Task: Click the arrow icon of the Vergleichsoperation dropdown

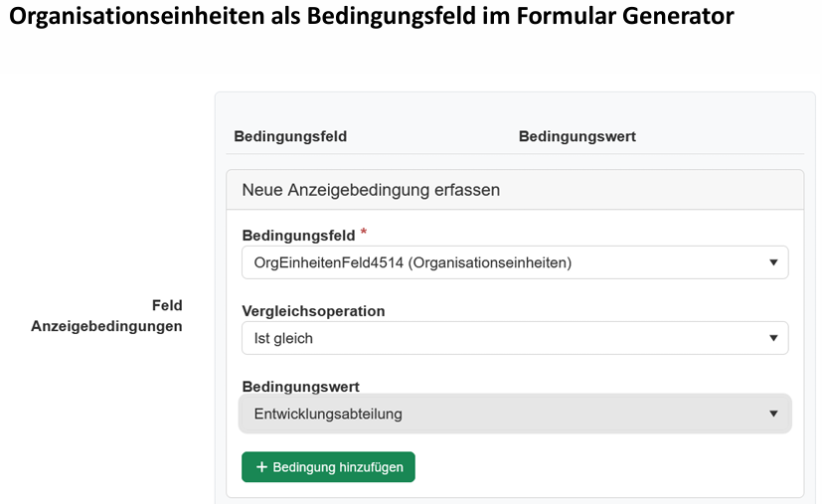Action: 773,338
